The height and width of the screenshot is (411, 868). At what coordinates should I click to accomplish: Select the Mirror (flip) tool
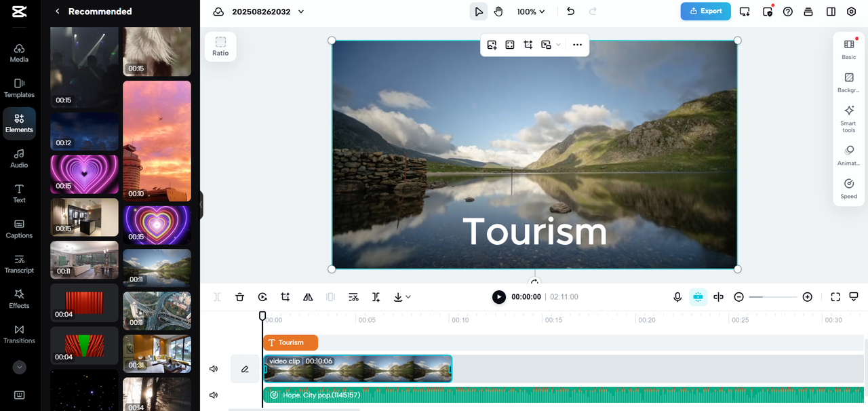(x=307, y=296)
